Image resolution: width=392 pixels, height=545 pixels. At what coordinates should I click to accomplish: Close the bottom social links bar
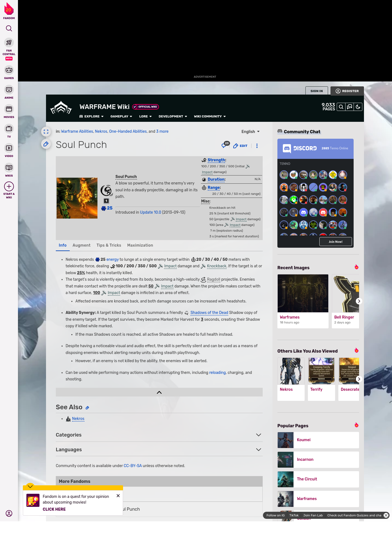[x=386, y=515]
